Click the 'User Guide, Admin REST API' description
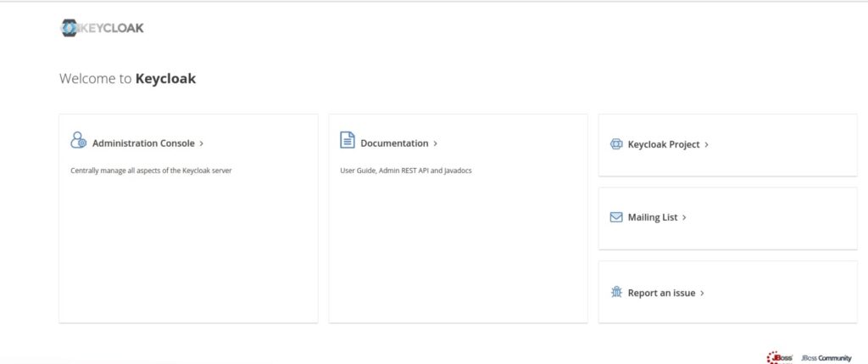 (x=405, y=171)
